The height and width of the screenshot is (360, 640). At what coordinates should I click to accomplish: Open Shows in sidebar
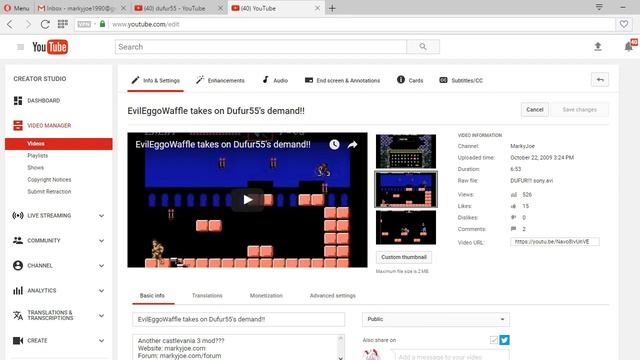36,167
